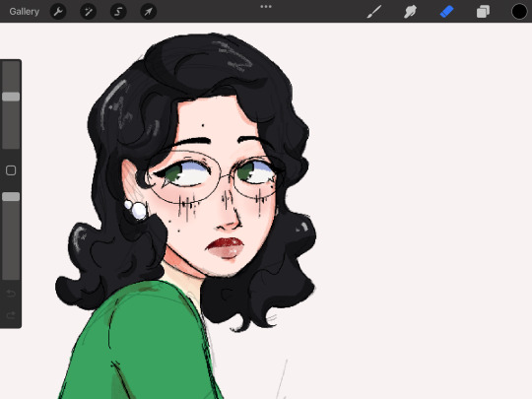The width and height of the screenshot is (532, 399).
Task: Tap the square modify button in sidebar
Action: (x=11, y=170)
